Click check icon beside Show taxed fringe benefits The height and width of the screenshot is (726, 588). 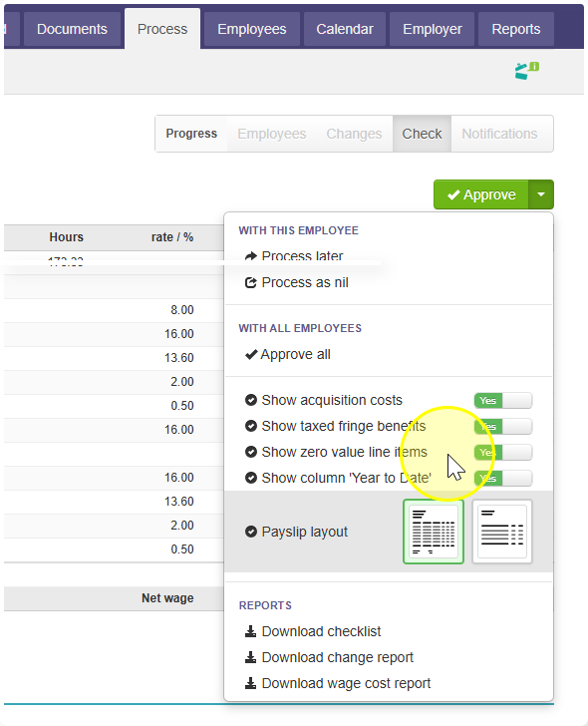pos(251,426)
